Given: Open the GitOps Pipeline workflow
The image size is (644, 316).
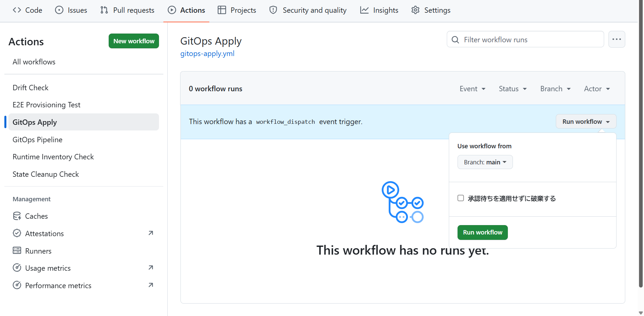Looking at the screenshot, I should click(x=84, y=140).
